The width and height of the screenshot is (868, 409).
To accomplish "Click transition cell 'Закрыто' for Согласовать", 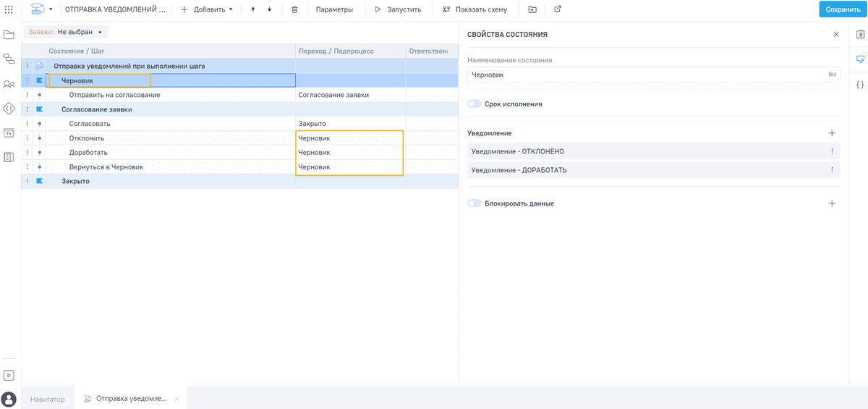I will pos(350,124).
